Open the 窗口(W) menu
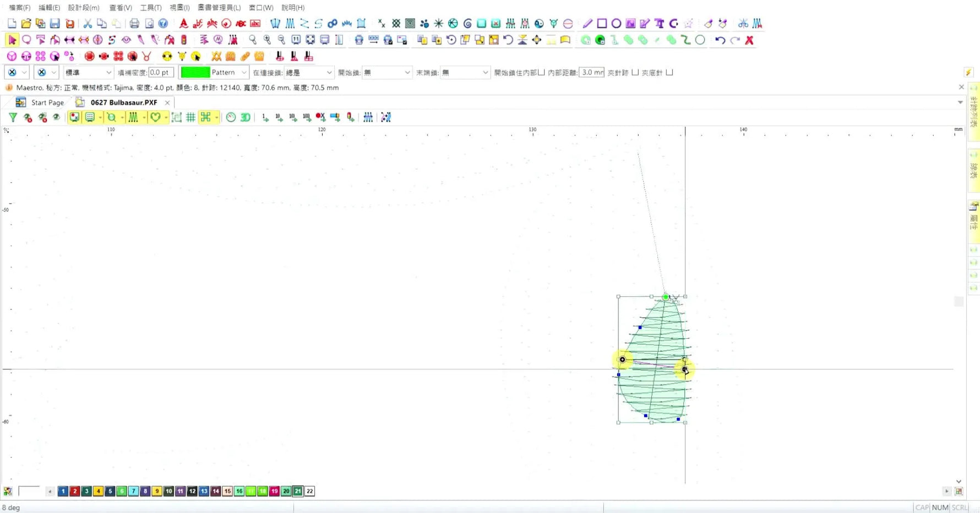This screenshot has height=513, width=980. [261, 8]
